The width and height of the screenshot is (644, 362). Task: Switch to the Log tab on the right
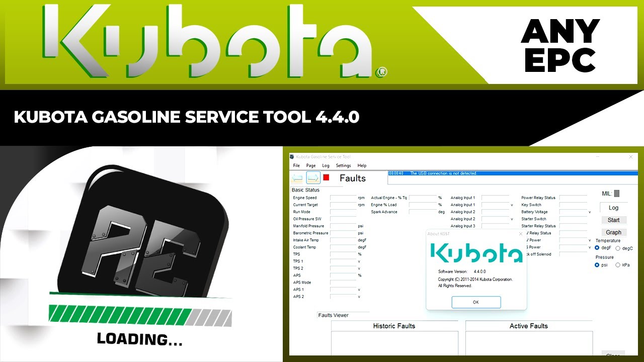613,208
